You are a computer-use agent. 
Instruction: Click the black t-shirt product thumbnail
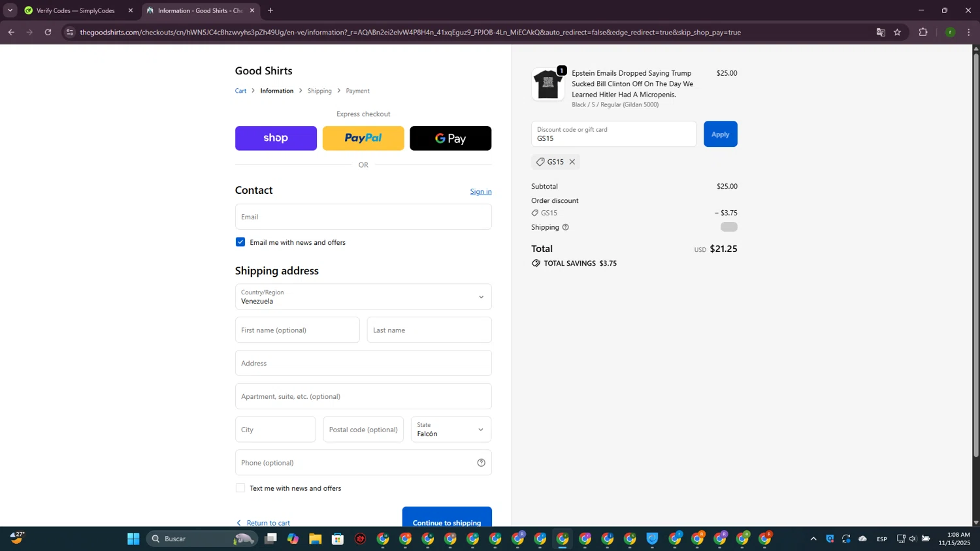coord(547,84)
